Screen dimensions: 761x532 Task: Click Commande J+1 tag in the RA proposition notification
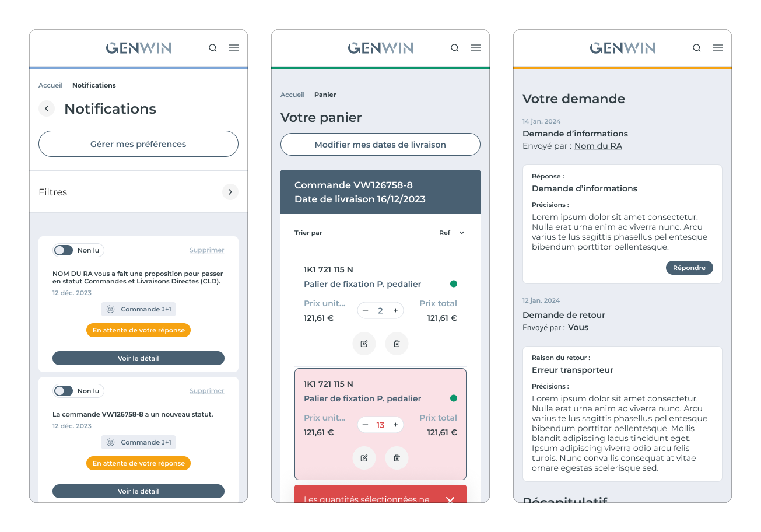(x=138, y=309)
